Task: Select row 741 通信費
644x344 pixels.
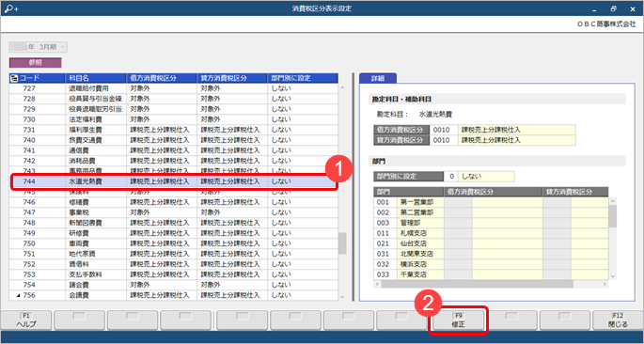Action: [173, 150]
